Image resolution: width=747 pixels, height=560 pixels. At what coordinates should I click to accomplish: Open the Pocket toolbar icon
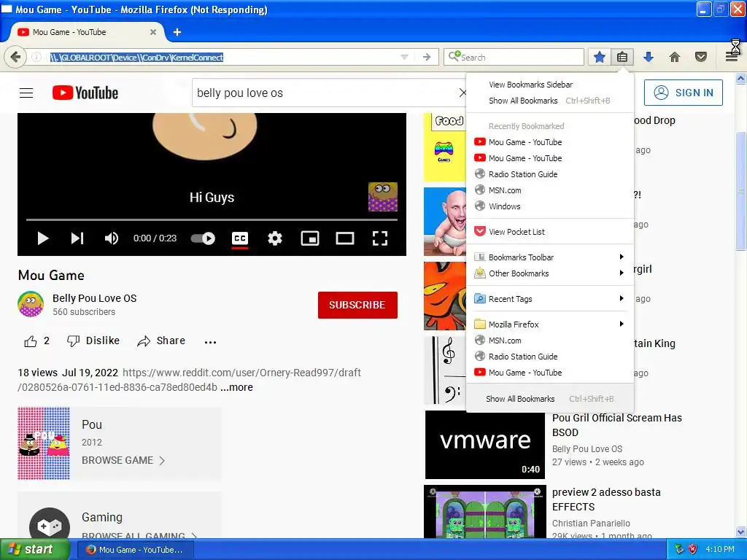click(701, 58)
